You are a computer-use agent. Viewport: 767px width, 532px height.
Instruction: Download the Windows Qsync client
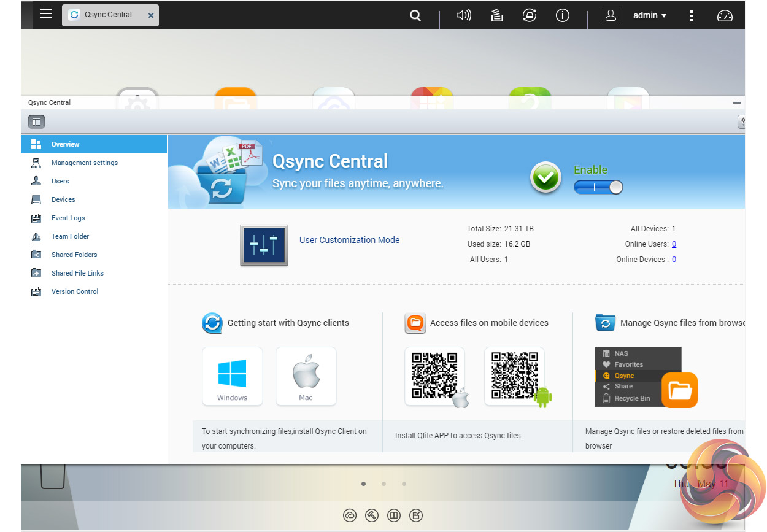pyautogui.click(x=233, y=376)
